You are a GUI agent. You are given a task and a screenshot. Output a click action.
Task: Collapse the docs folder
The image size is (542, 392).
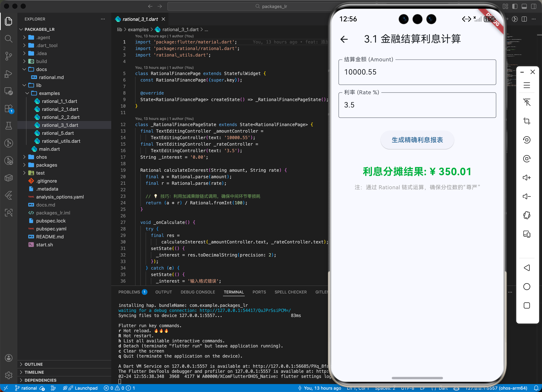tap(41, 69)
